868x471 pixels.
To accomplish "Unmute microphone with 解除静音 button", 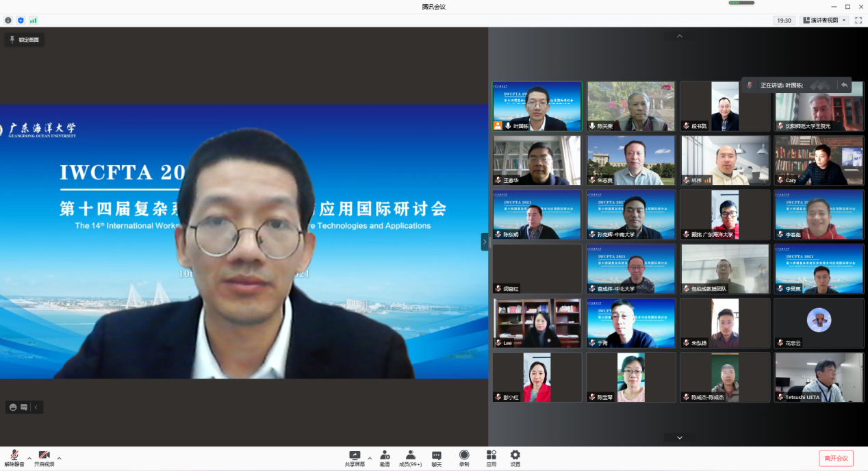I will (x=14, y=457).
